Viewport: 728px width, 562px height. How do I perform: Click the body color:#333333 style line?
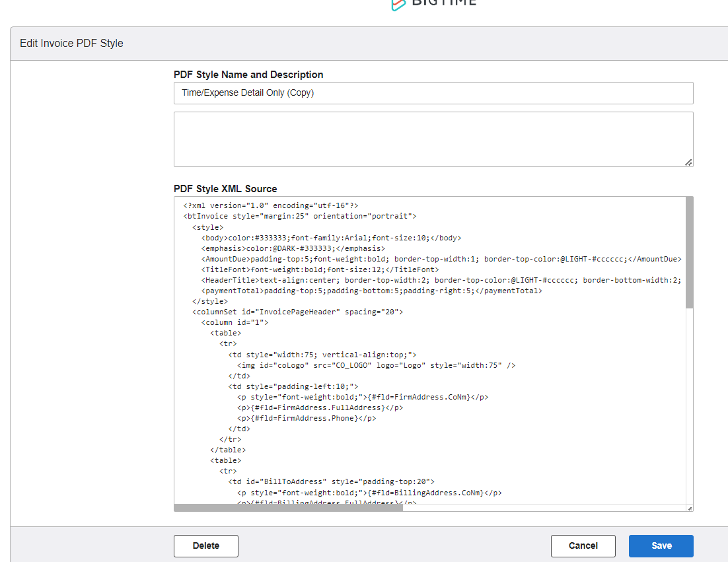click(331, 238)
